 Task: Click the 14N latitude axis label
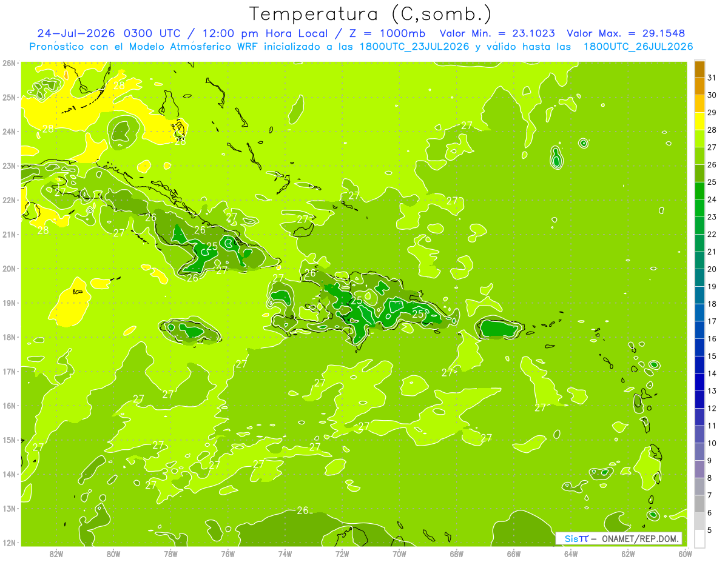coord(9,474)
